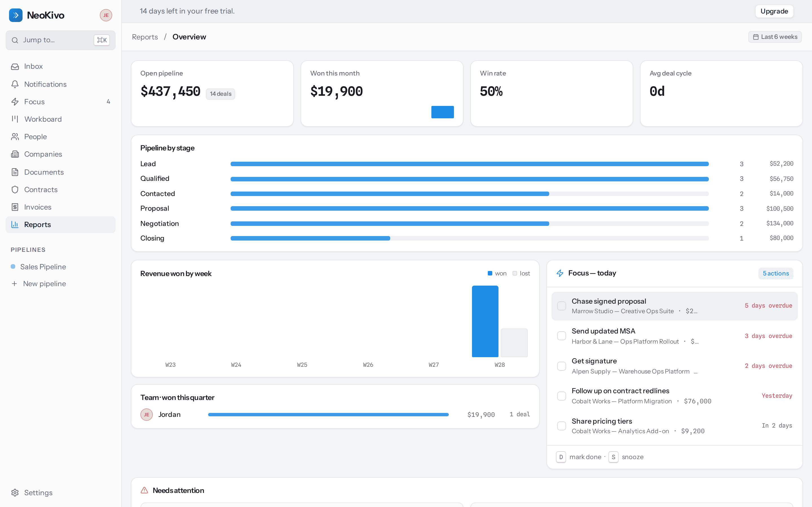Click the Contracts shield icon

15,190
